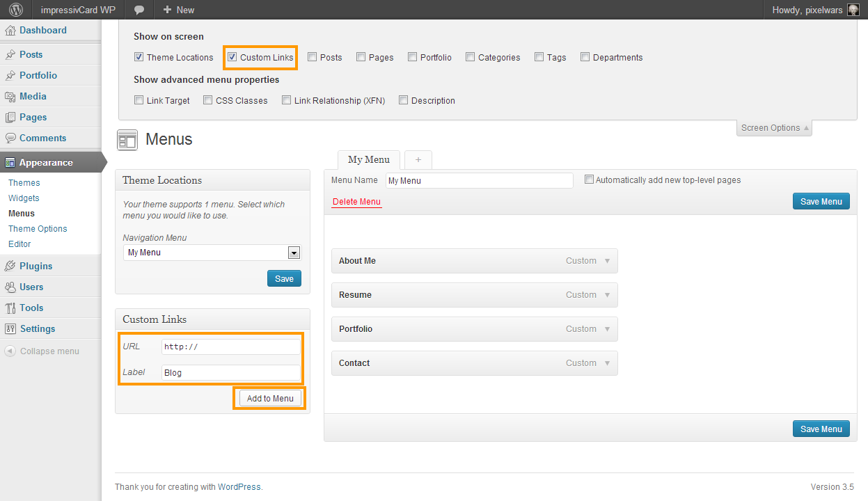Click the Users sidebar icon
This screenshot has height=501, width=868.
pos(10,287)
